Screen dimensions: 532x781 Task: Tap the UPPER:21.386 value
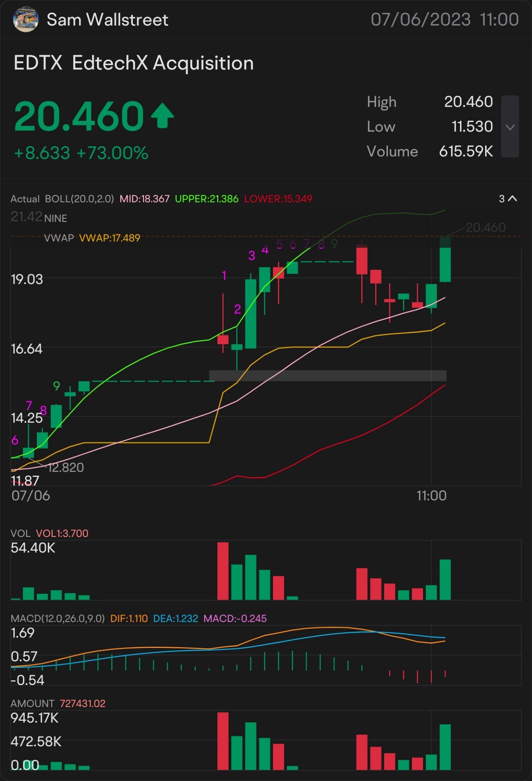207,199
